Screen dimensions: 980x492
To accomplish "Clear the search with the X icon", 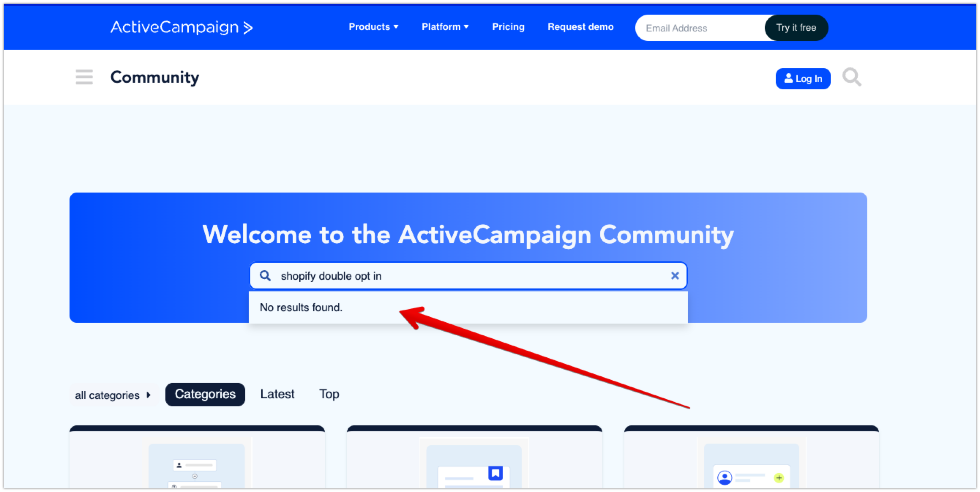I will click(x=675, y=276).
